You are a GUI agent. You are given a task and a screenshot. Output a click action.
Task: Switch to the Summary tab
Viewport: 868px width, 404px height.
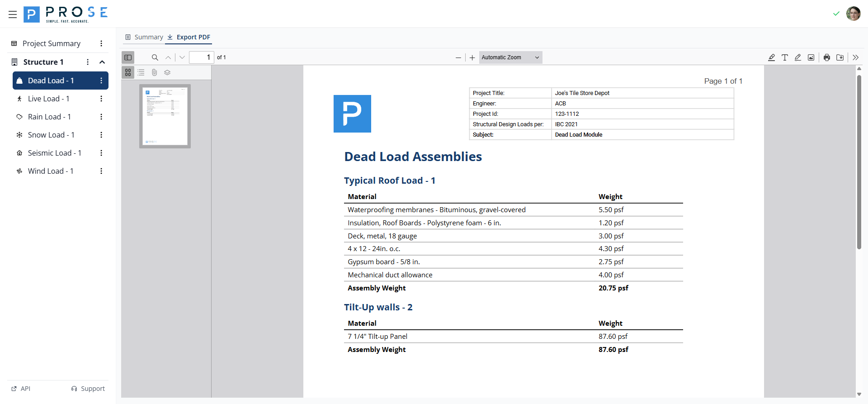coord(144,37)
